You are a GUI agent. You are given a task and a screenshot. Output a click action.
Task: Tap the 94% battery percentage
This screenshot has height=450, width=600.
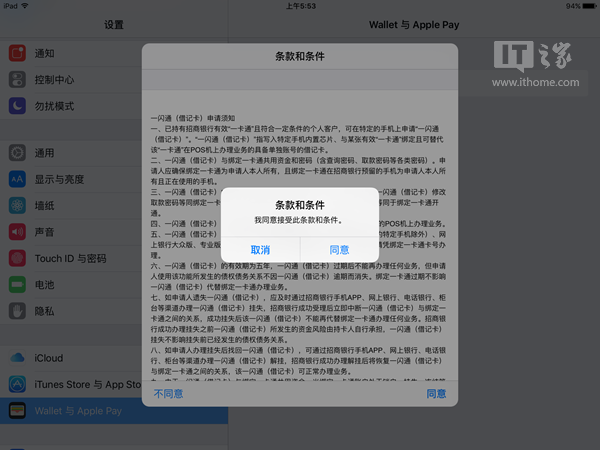pyautogui.click(x=573, y=6)
